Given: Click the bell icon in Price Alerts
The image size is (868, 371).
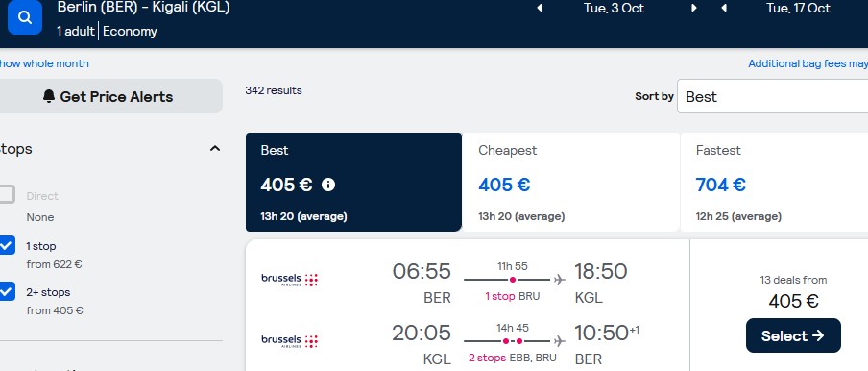Looking at the screenshot, I should [49, 96].
